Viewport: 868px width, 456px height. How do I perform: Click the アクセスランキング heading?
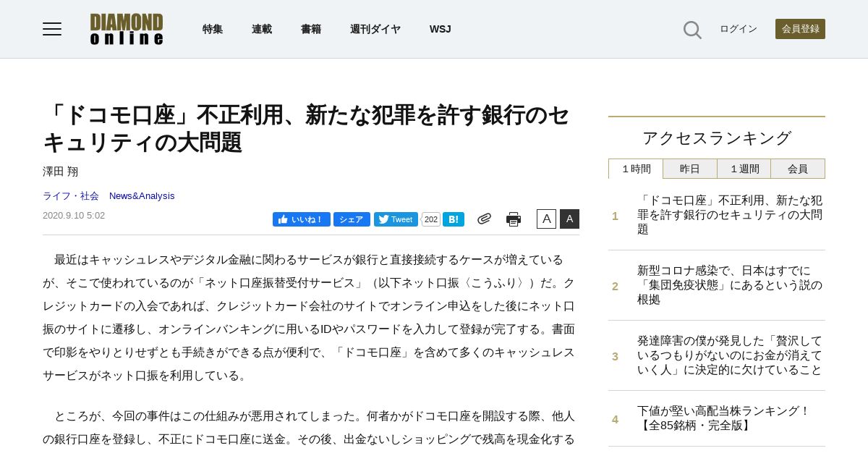tap(717, 138)
